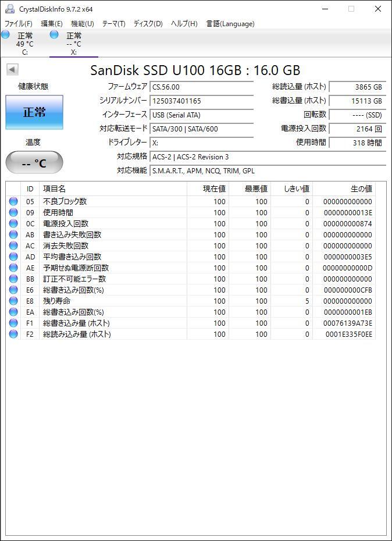Screen dimensions: 392x541
Task: Switch to disk X: tab
Action: coord(74,43)
